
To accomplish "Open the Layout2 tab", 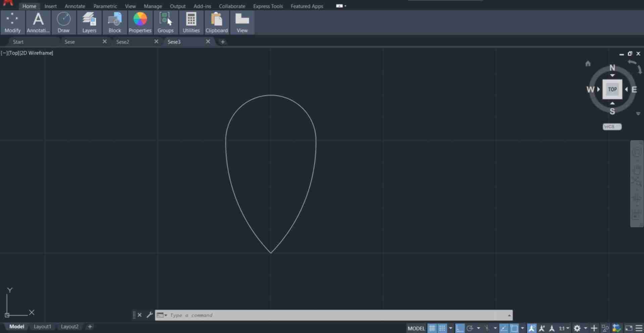I will point(69,326).
